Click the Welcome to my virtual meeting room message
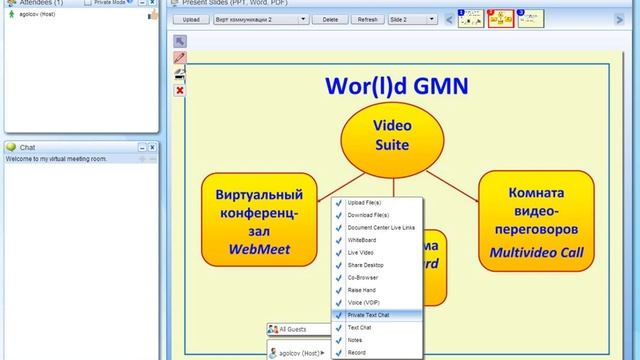Image resolution: width=640 pixels, height=360 pixels. pyautogui.click(x=56, y=159)
